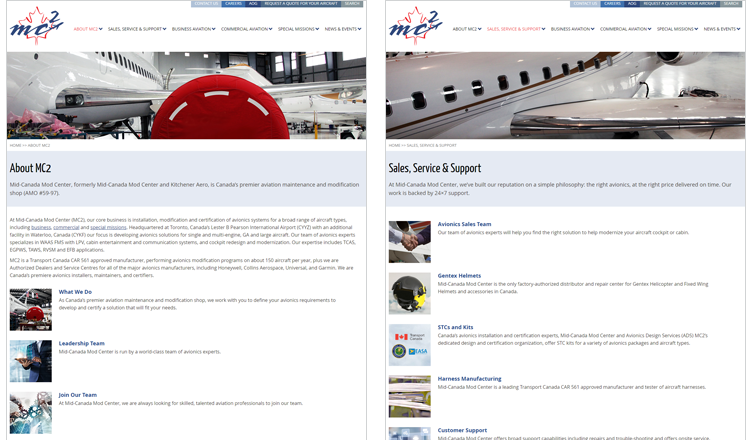750x440 pixels.
Task: Click the Gentex Helmets helmet thumbnail
Action: coord(409,293)
